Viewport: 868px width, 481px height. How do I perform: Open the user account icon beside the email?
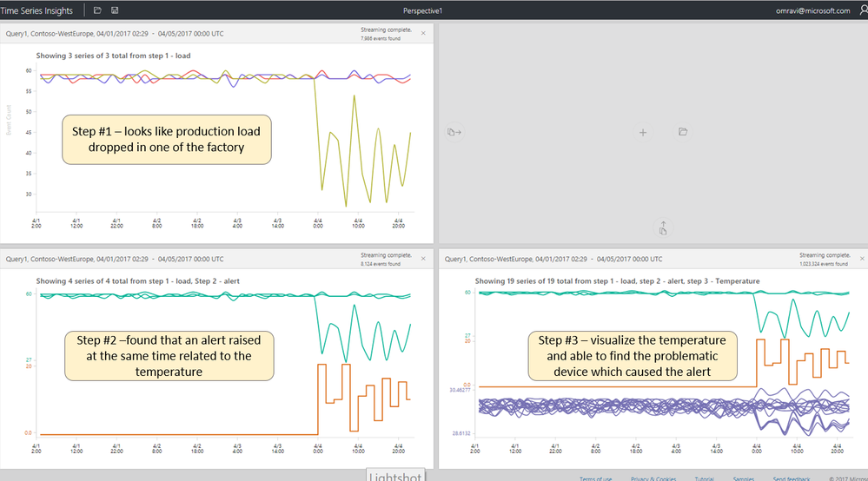864,10
